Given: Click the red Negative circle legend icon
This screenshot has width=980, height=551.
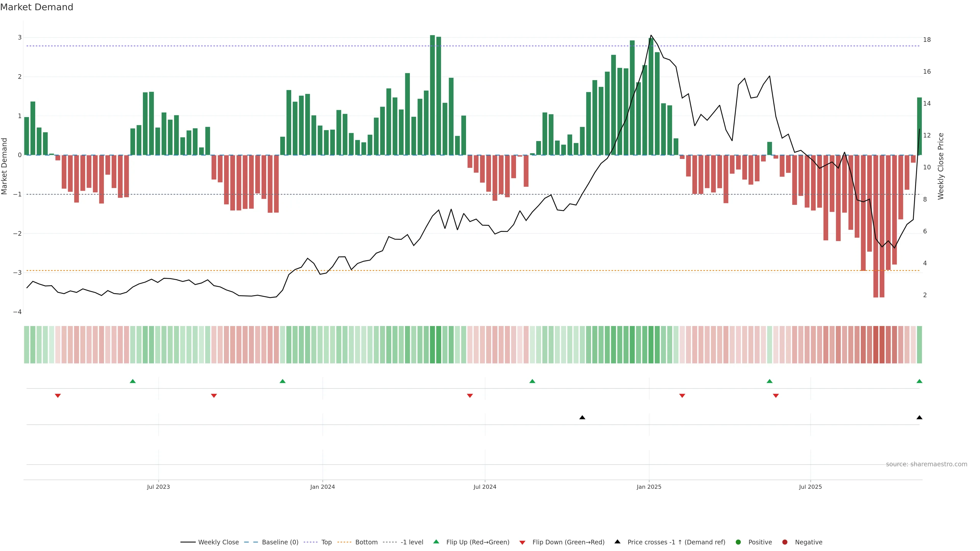Looking at the screenshot, I should pos(785,542).
